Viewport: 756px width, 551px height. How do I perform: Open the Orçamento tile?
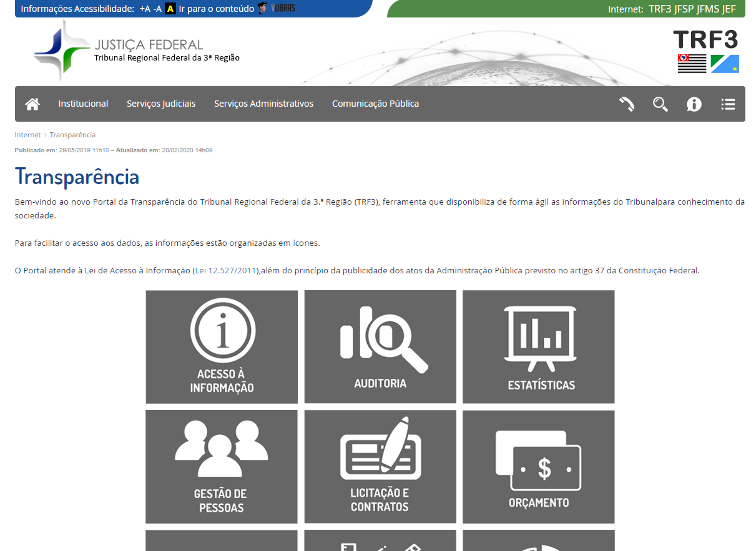tap(539, 467)
